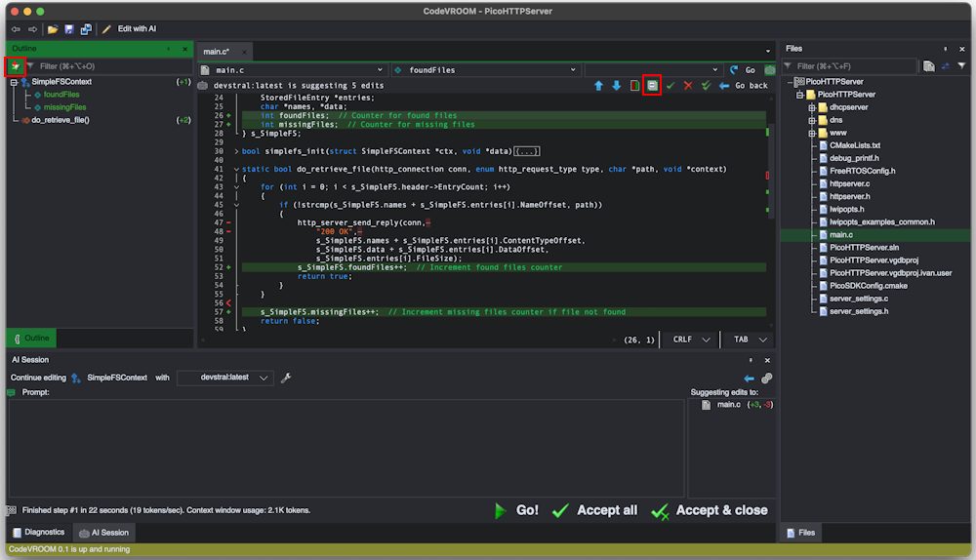Toggle inline diff view icon
Image resolution: width=976 pixels, height=560 pixels.
pyautogui.click(x=652, y=86)
